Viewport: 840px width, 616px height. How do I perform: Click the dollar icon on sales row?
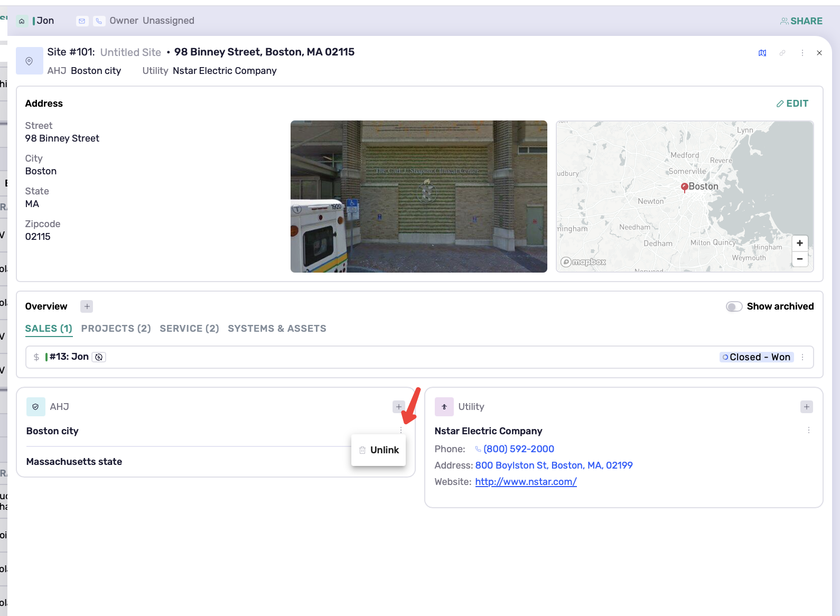point(36,357)
